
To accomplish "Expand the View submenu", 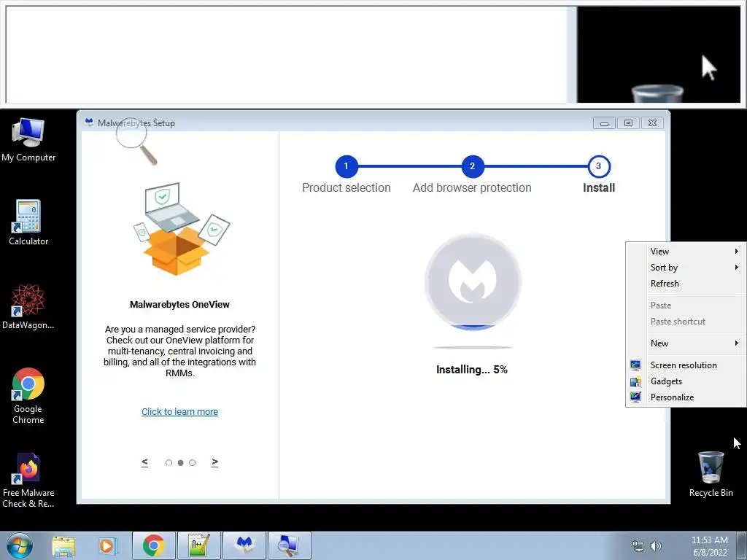I will pos(686,252).
